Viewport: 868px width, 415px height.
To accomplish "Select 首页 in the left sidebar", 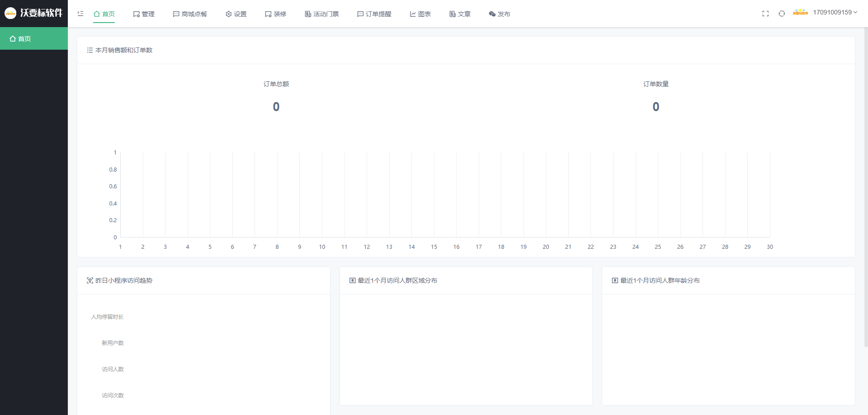I will [34, 38].
